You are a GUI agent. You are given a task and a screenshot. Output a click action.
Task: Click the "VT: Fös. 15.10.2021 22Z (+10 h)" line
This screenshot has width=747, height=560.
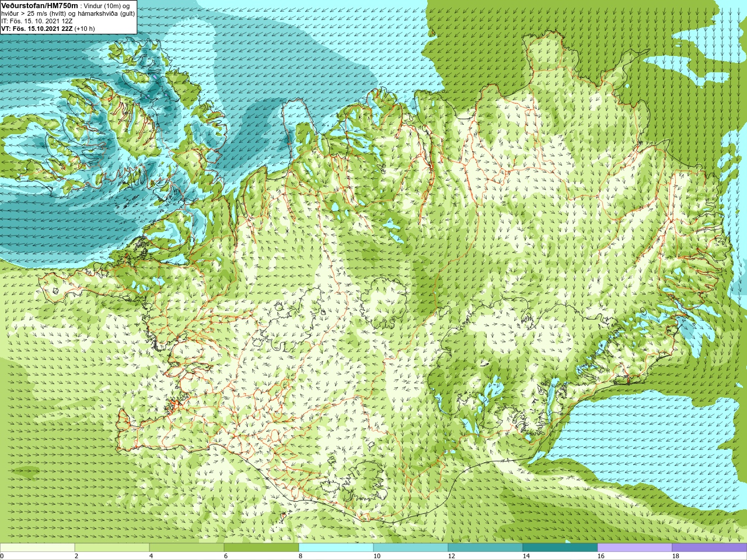tap(48, 28)
